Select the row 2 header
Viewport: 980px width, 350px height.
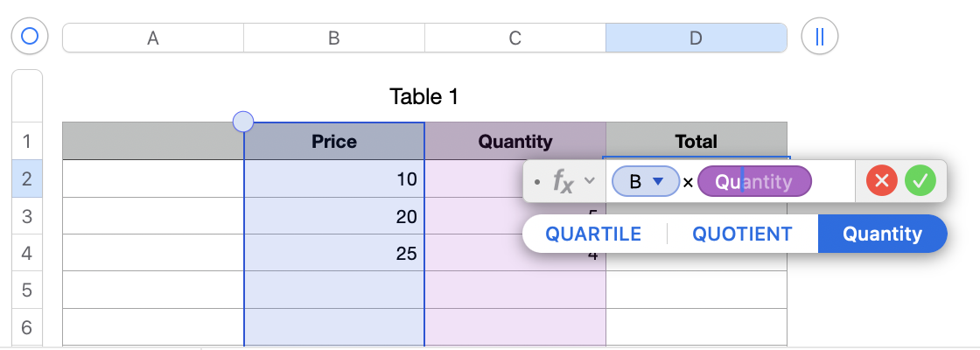point(26,178)
